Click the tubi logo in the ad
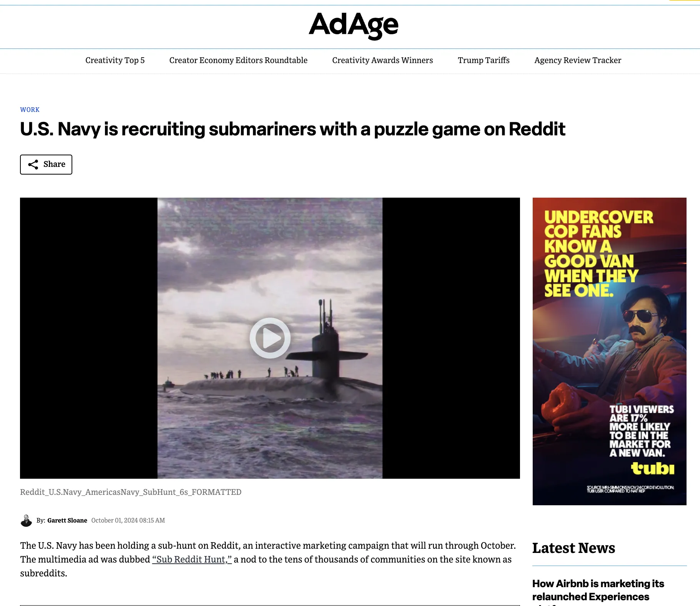The height and width of the screenshot is (606, 700). click(653, 468)
